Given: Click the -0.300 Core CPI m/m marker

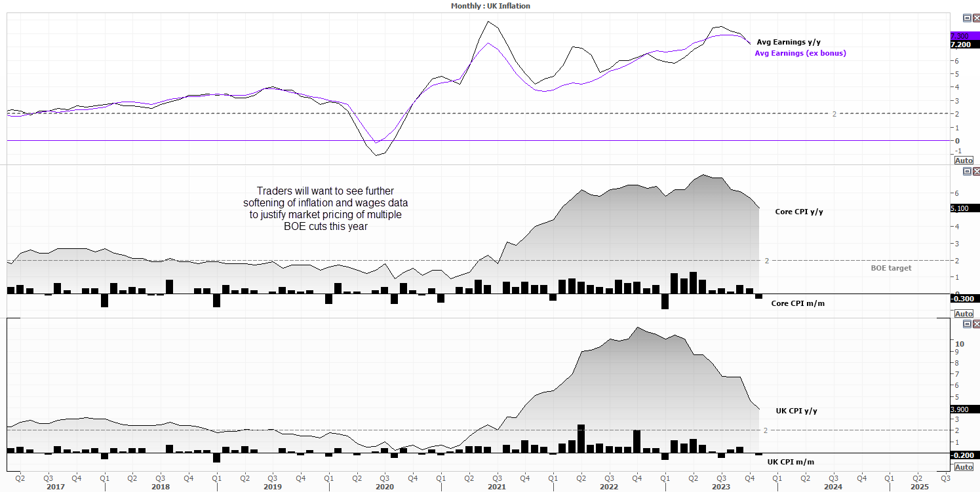Looking at the screenshot, I should (964, 298).
